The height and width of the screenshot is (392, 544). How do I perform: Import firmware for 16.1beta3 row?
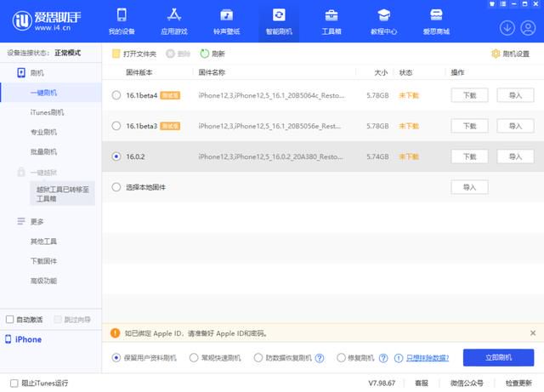pyautogui.click(x=515, y=126)
